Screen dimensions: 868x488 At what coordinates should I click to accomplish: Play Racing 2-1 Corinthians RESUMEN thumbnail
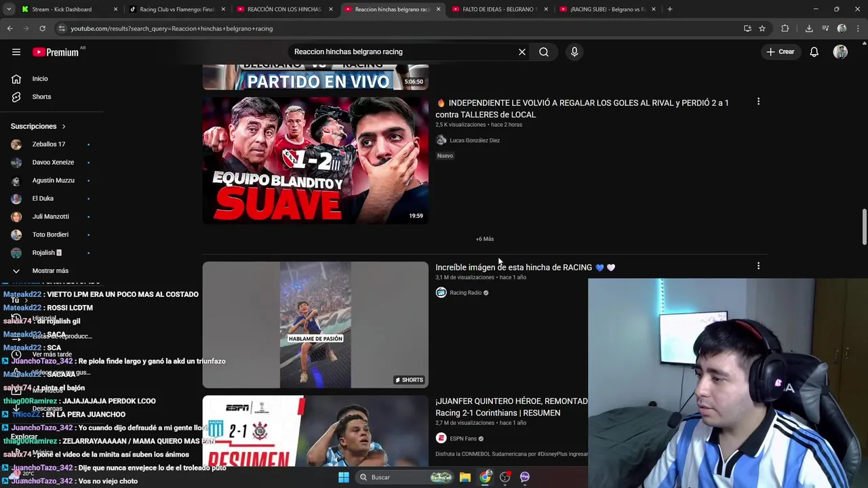pyautogui.click(x=315, y=430)
